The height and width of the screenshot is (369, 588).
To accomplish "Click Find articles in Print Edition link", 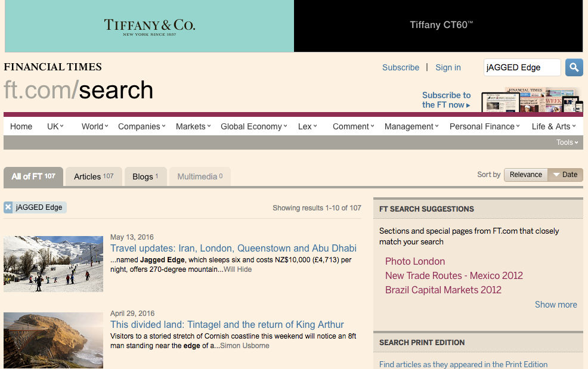I will pos(463,364).
